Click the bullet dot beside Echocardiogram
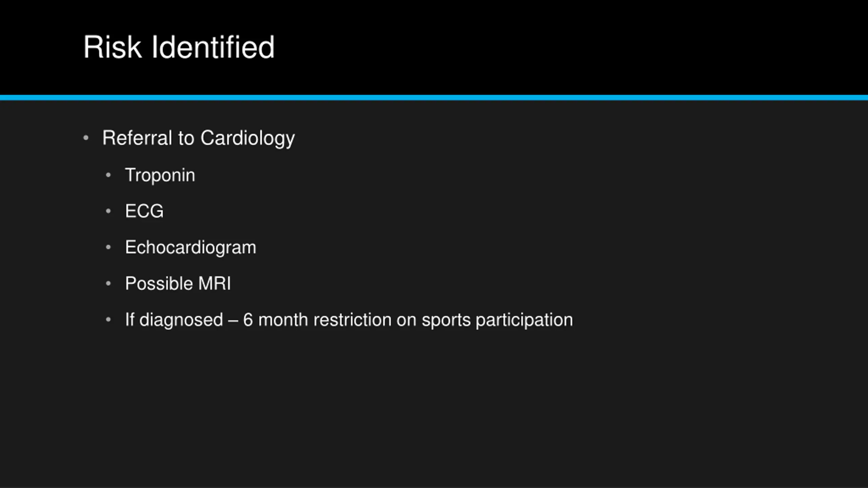 (108, 247)
